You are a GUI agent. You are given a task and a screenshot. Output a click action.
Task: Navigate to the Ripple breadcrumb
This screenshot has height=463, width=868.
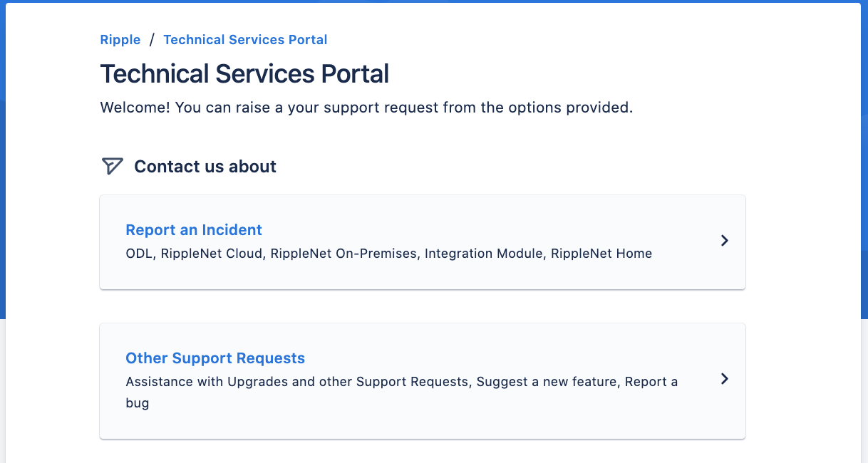(120, 39)
